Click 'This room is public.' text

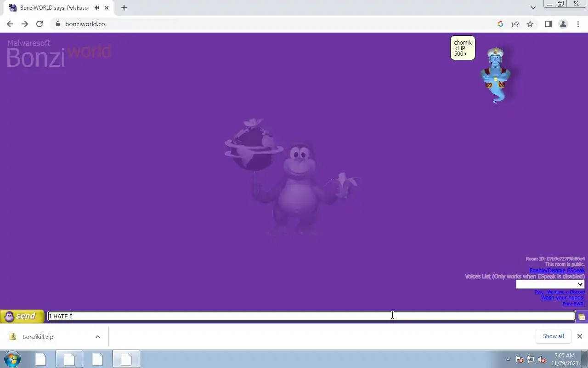click(565, 264)
